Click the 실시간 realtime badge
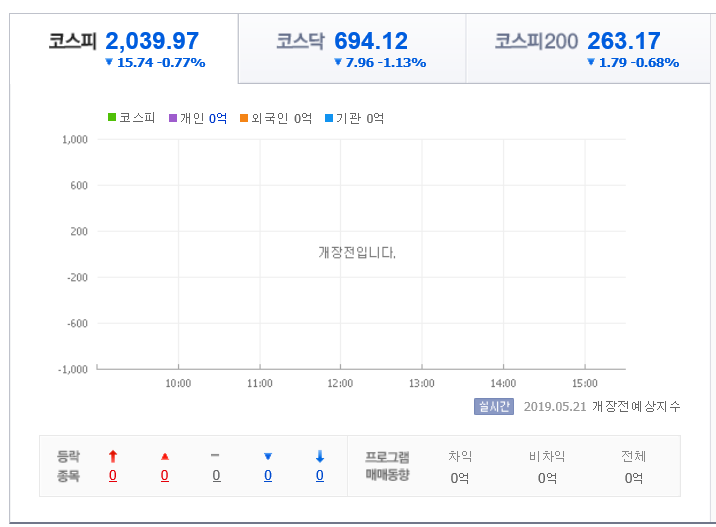Screen dimensions: 716x527 tap(494, 406)
